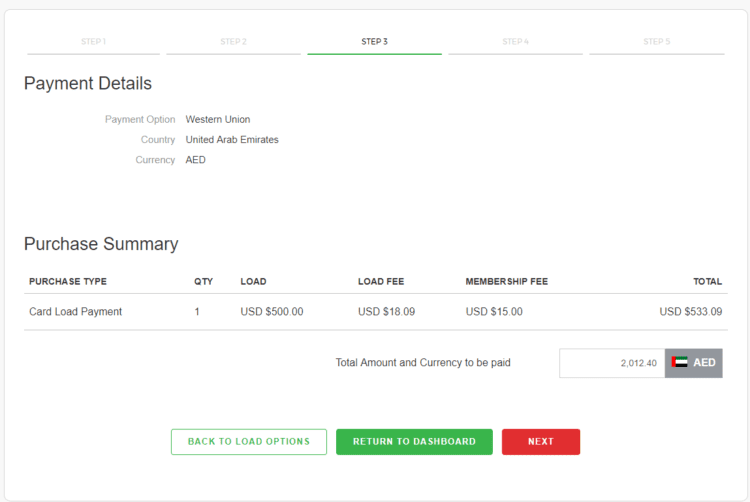The height and width of the screenshot is (502, 750).
Task: Click the Western Union payment option text
Action: [x=218, y=120]
